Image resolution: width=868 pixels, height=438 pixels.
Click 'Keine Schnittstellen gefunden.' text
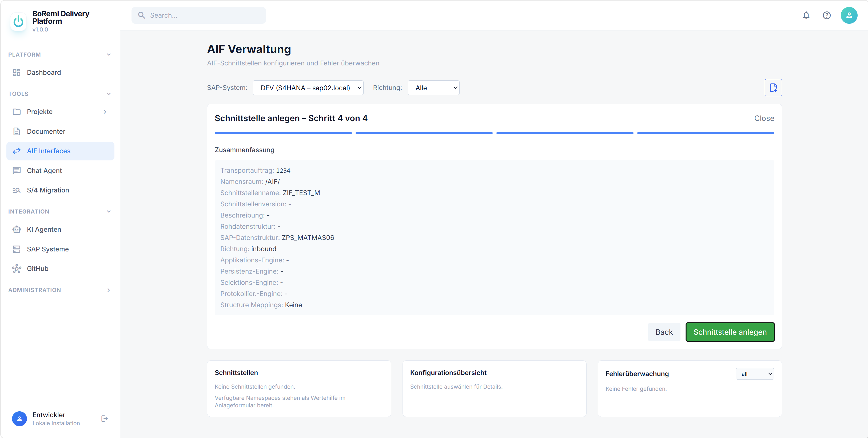(x=255, y=387)
